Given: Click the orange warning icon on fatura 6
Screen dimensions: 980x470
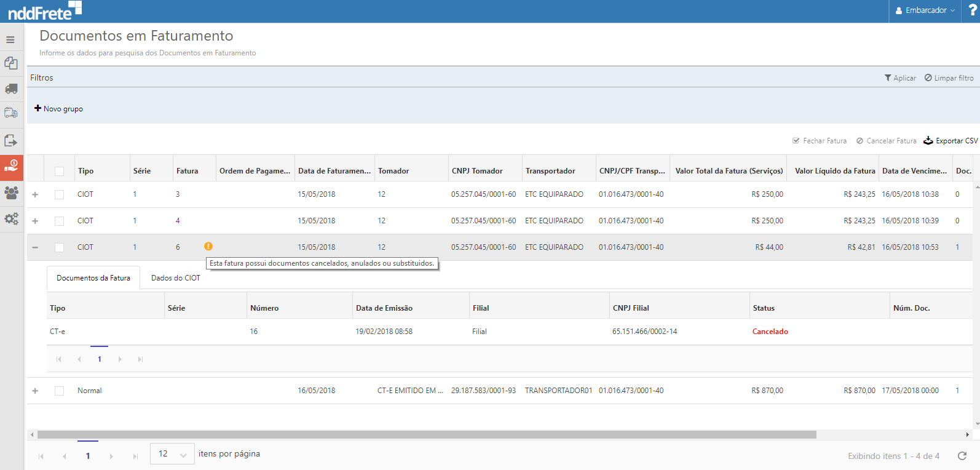Looking at the screenshot, I should pos(208,246).
